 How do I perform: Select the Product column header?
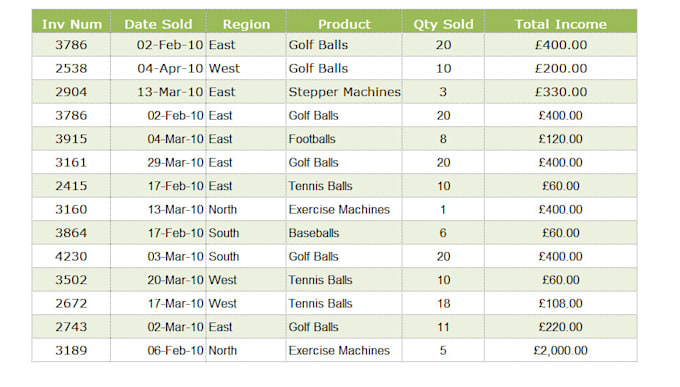344,22
